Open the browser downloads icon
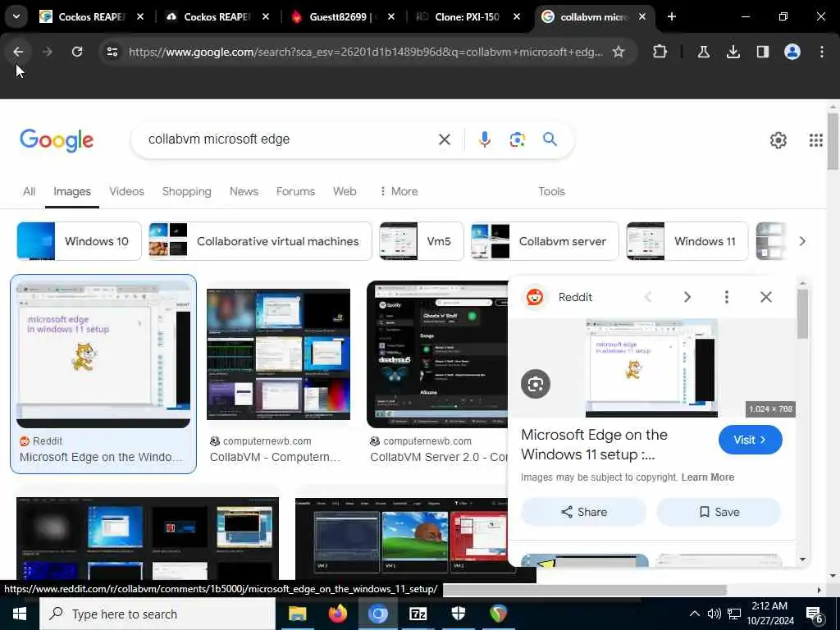Image resolution: width=840 pixels, height=630 pixels. click(733, 52)
